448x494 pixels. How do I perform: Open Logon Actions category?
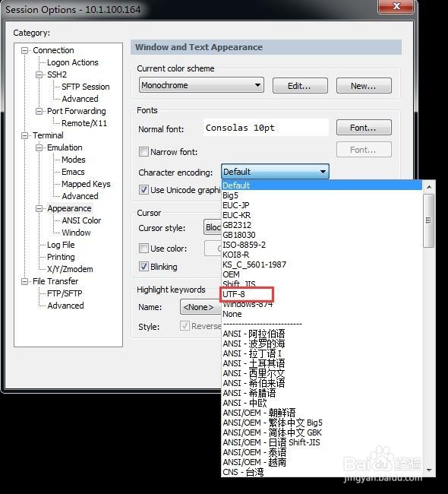[73, 62]
